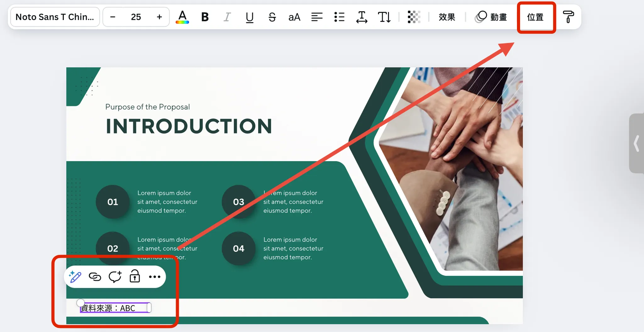This screenshot has width=644, height=332.
Task: Toggle strikethrough formatting
Action: 272,17
